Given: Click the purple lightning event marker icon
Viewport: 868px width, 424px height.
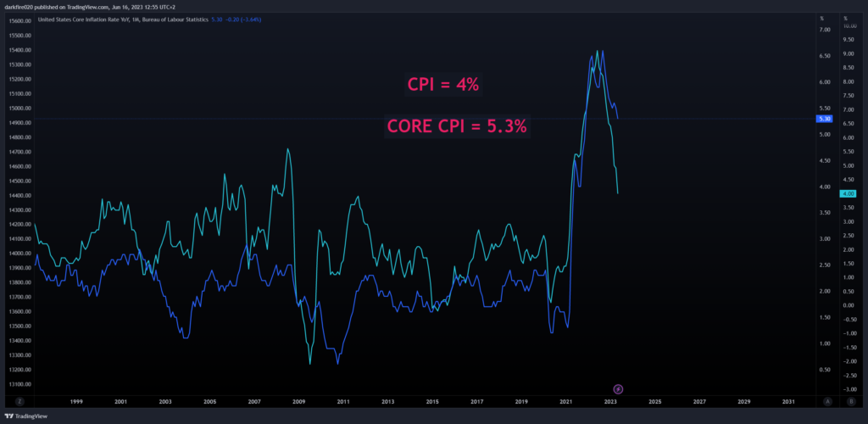Looking at the screenshot, I should pyautogui.click(x=619, y=389).
